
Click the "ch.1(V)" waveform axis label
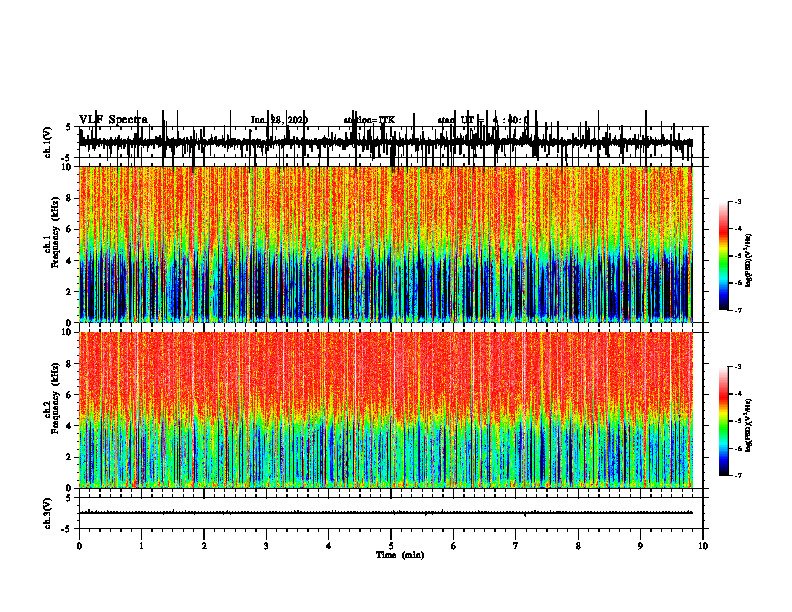click(48, 142)
